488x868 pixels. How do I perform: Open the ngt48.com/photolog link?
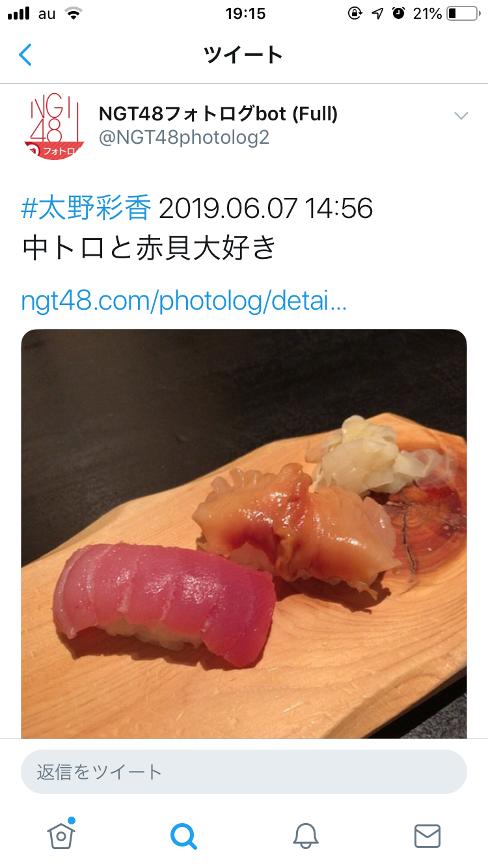(x=184, y=301)
